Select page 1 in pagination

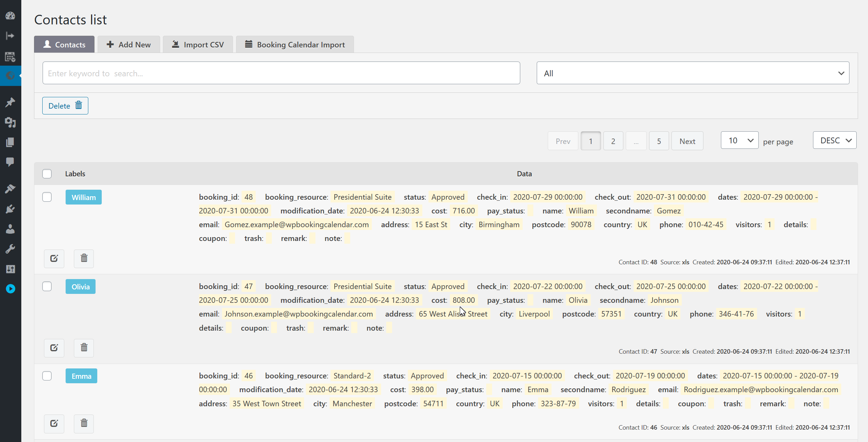coord(591,141)
